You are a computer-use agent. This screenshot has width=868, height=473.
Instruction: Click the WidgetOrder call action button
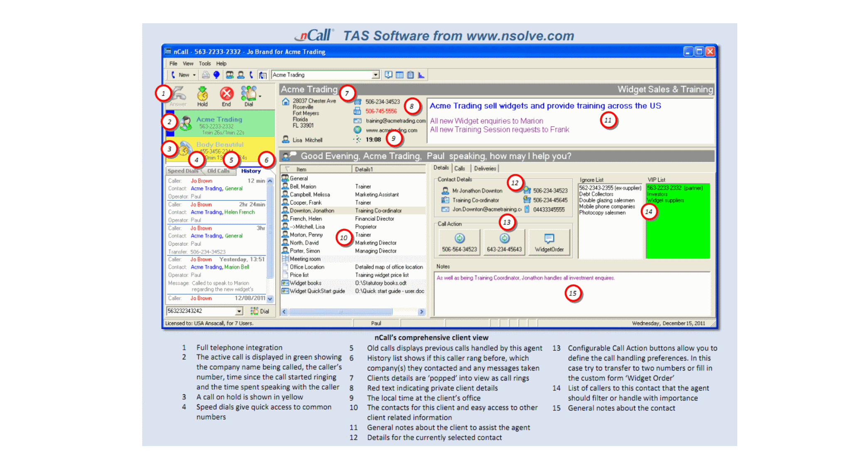pos(549,243)
